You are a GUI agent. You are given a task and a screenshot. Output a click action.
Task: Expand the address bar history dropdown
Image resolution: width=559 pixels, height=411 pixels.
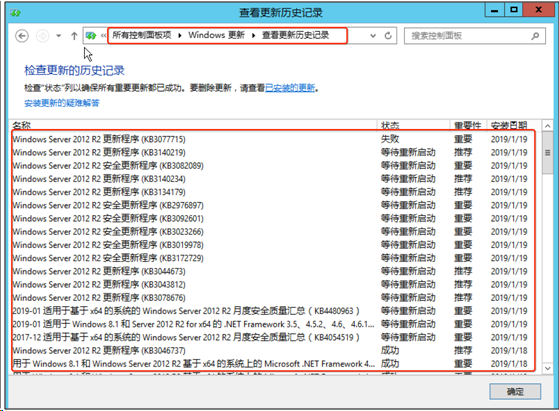point(373,36)
